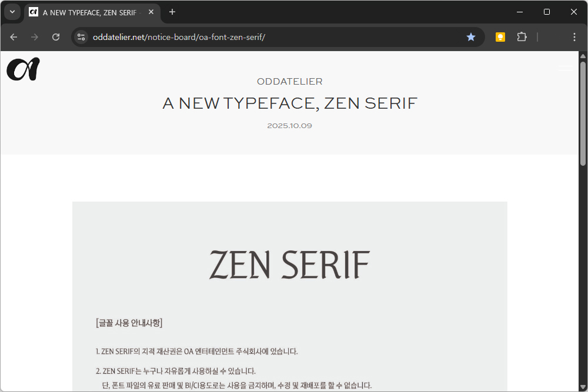
Task: Open a new tab with plus button
Action: (x=172, y=12)
